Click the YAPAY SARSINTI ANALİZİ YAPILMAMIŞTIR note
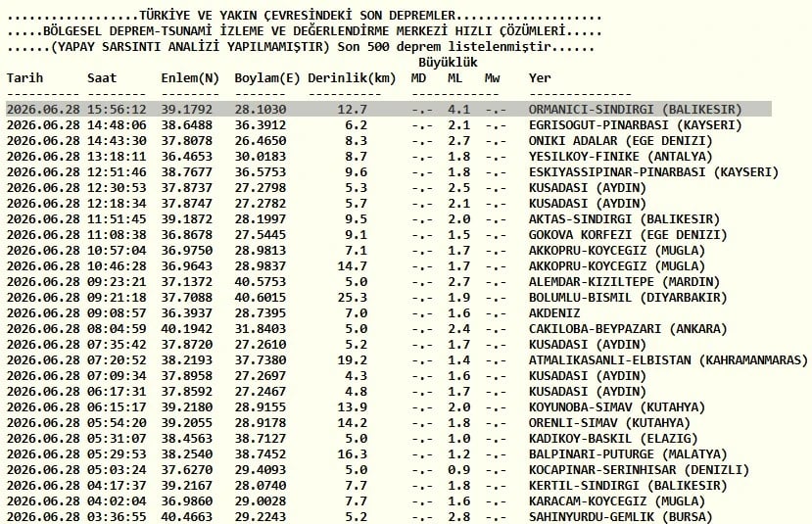This screenshot has width=812, height=524. pos(191,47)
